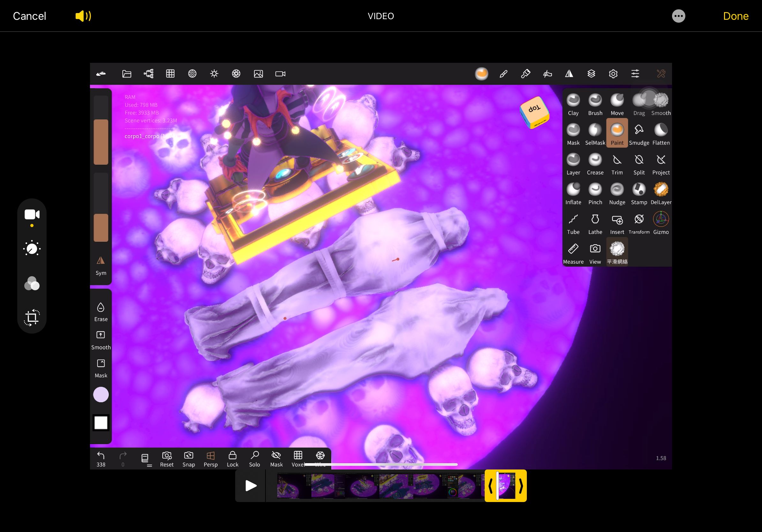
Task: Mute video sound with speaker icon
Action: point(83,16)
